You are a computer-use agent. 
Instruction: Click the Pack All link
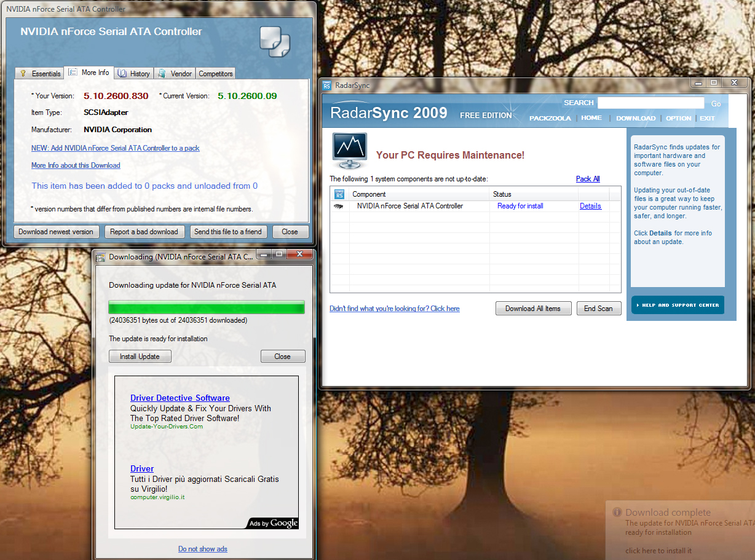click(x=588, y=179)
